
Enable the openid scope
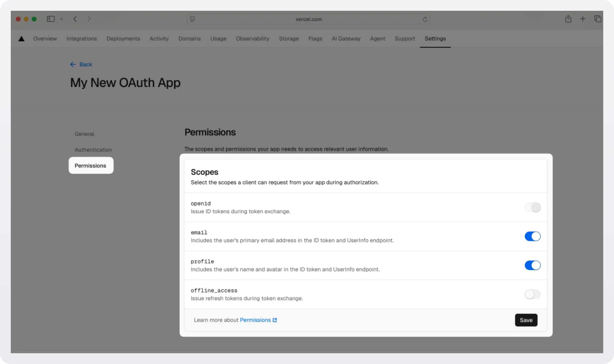(532, 207)
